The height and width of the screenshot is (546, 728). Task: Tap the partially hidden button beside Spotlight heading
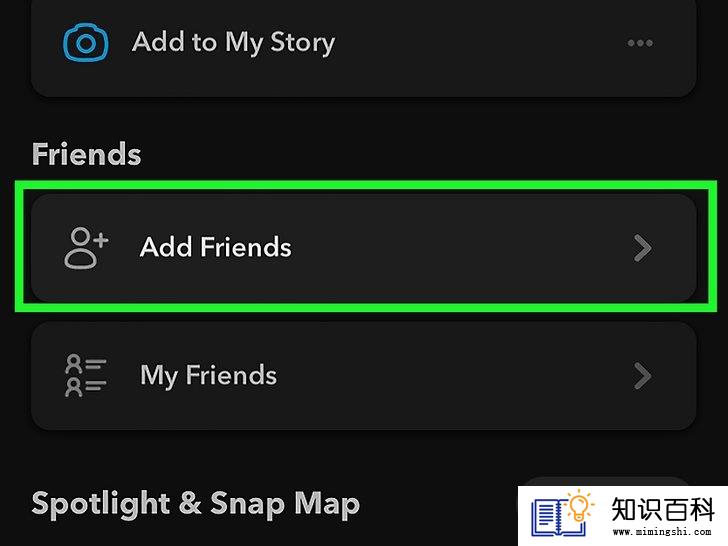pos(604,481)
